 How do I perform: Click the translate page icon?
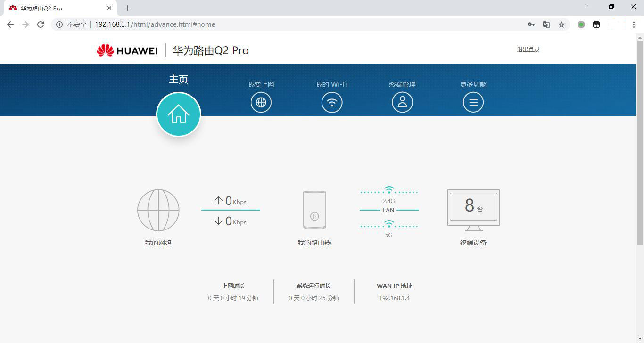coord(546,24)
